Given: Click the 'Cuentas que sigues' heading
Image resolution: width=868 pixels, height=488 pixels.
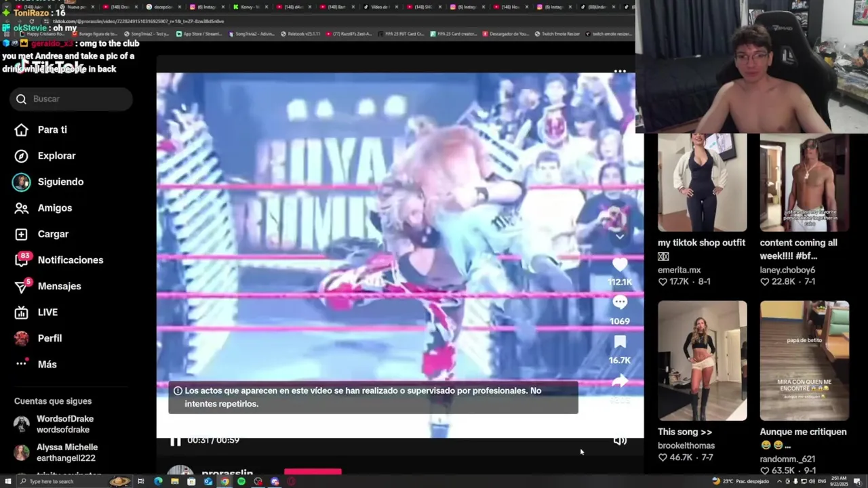Looking at the screenshot, I should [53, 401].
